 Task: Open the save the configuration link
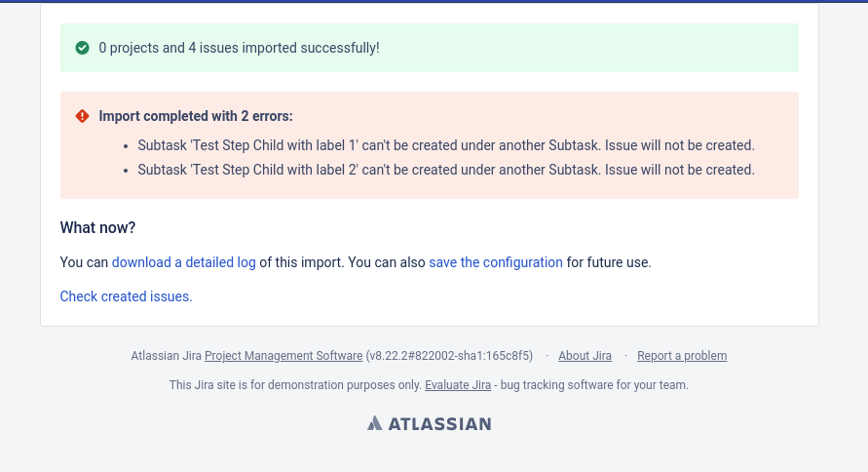pos(496,262)
